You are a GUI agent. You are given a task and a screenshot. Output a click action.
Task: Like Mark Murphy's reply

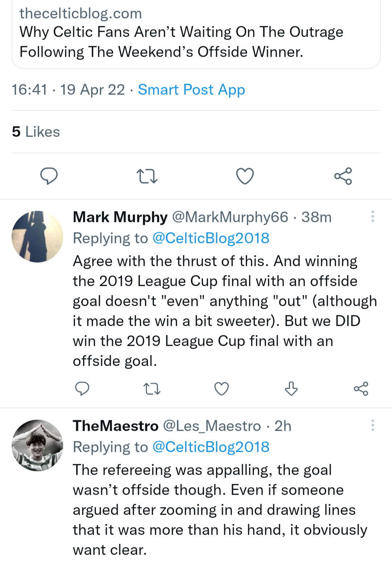tap(221, 389)
